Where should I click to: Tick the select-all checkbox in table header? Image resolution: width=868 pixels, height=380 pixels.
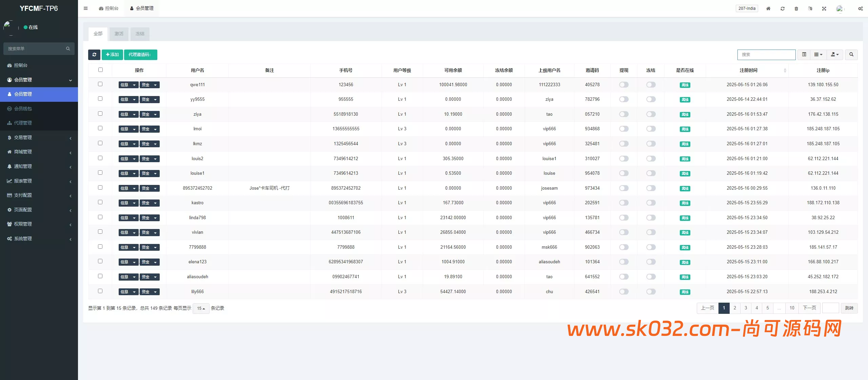click(x=100, y=70)
